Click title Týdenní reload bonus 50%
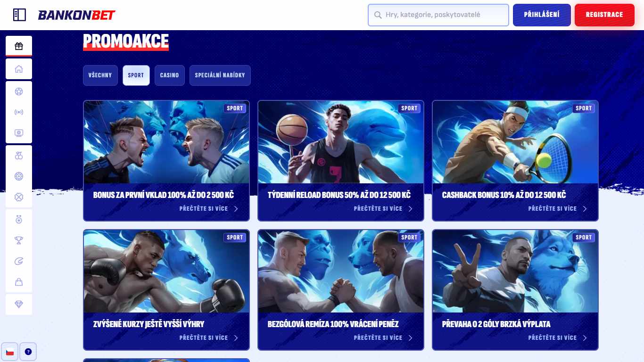 (339, 195)
